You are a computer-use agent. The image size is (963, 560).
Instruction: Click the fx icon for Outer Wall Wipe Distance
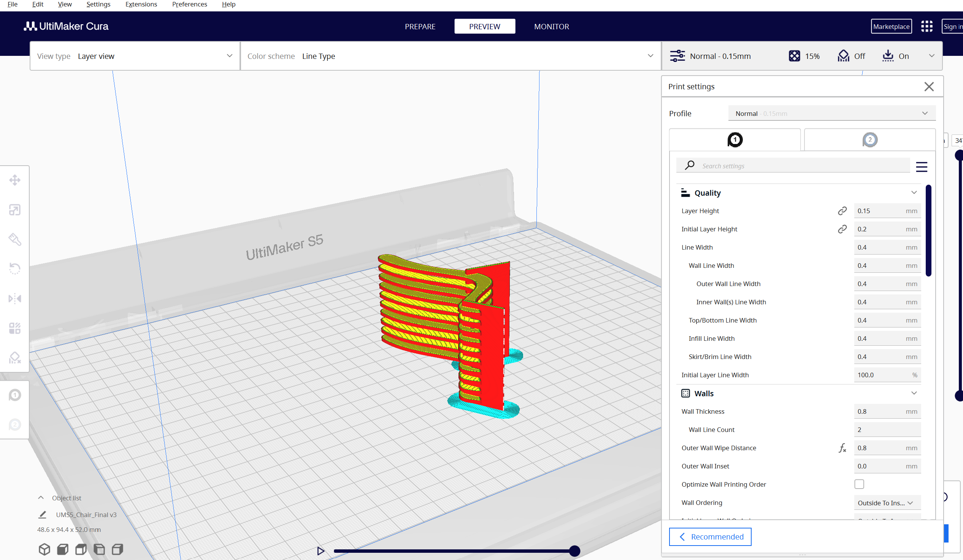(842, 448)
